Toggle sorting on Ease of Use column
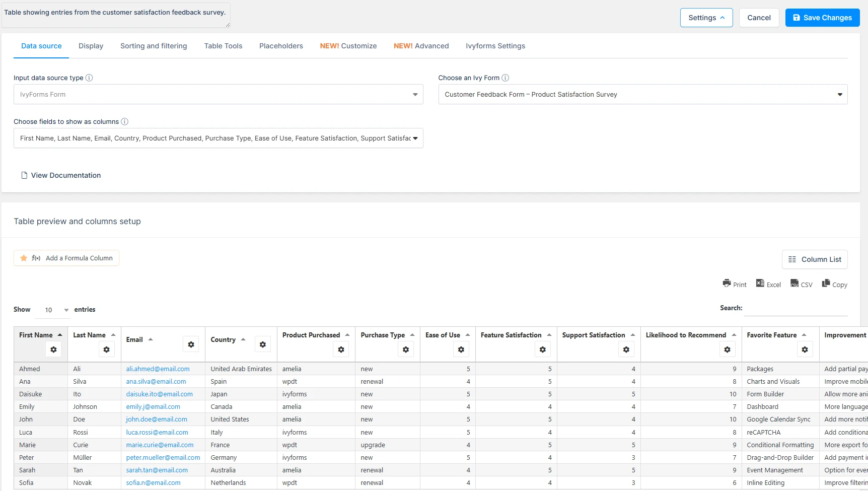The image size is (868, 491). [x=468, y=334]
